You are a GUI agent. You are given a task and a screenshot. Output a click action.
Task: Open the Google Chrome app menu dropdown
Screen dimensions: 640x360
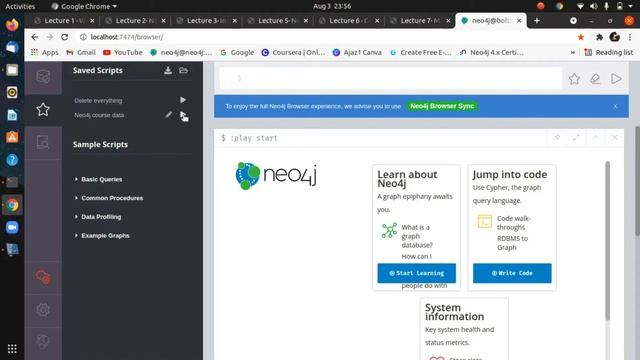pyautogui.click(x=84, y=6)
